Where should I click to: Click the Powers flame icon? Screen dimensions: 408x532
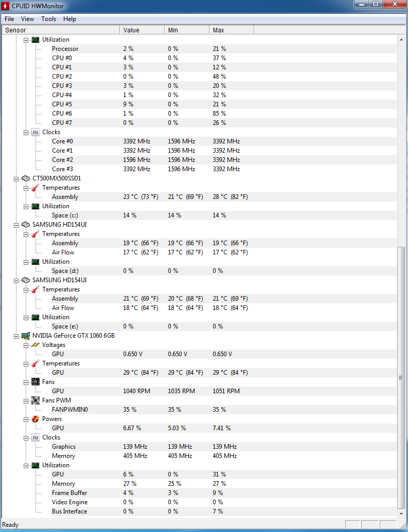coord(36,419)
